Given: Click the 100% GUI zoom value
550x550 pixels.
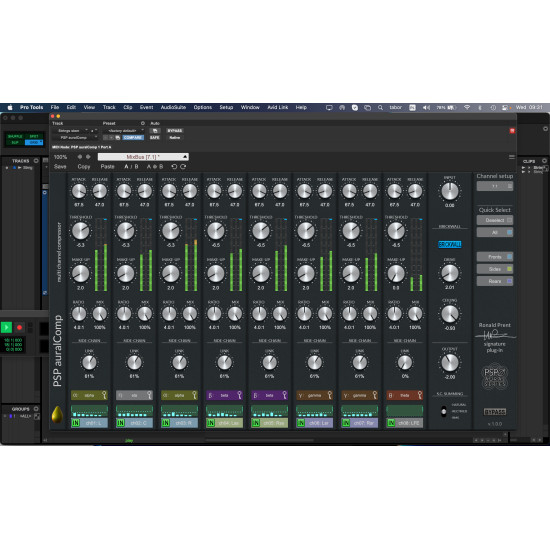Looking at the screenshot, I should click(x=60, y=157).
